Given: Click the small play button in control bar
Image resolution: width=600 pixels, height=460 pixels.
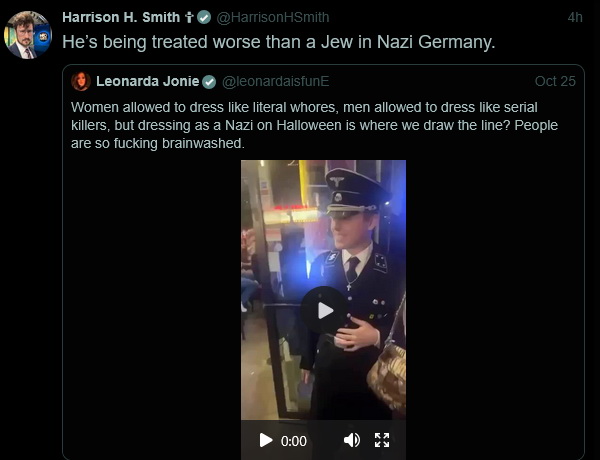Looking at the screenshot, I should 266,440.
